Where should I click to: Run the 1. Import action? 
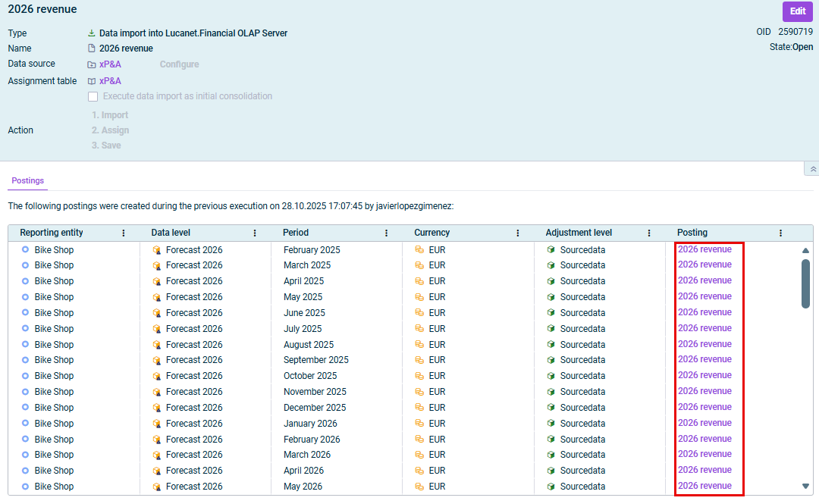pyautogui.click(x=110, y=115)
